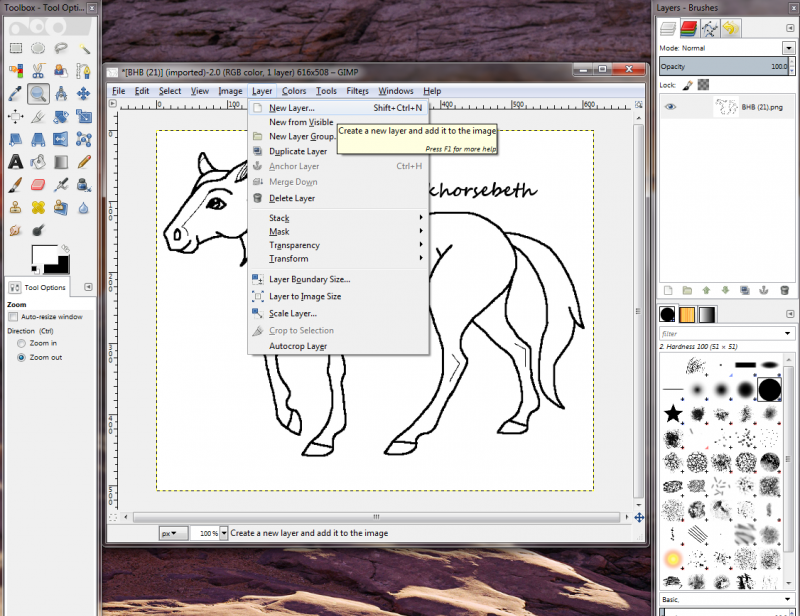The height and width of the screenshot is (616, 800).
Task: Open the layer Mode dropdown
Action: point(789,48)
